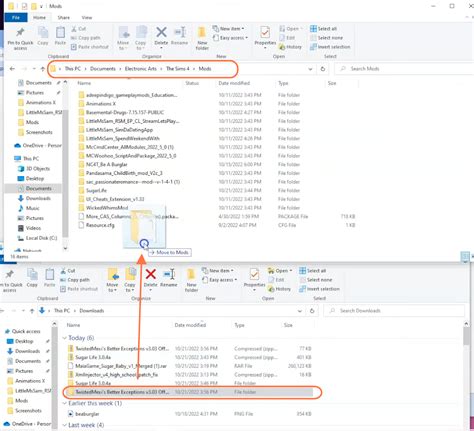The width and height of the screenshot is (474, 431).
Task: Click Invert selection in the Mods window
Action: point(330,47)
